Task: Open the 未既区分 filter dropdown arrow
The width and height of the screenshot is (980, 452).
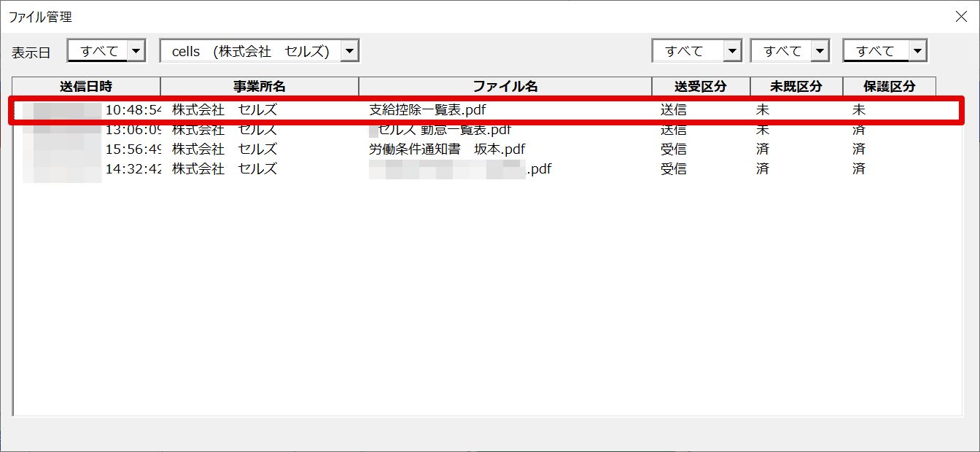Action: pyautogui.click(x=820, y=51)
